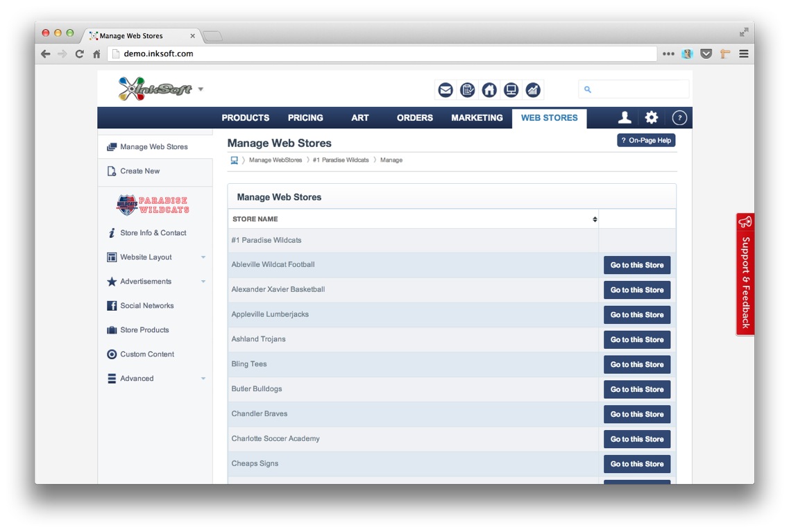The image size is (789, 532).
Task: Click the browser back arrow
Action: (46, 54)
